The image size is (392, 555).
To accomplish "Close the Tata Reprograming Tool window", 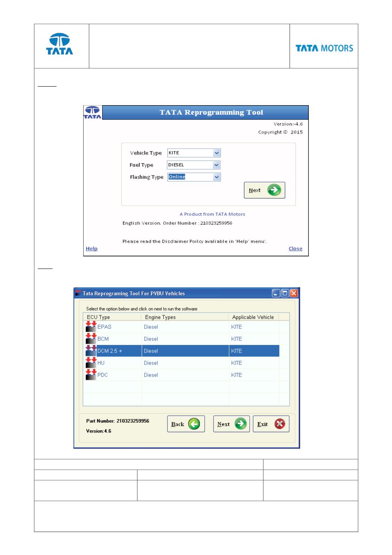I will (294, 293).
